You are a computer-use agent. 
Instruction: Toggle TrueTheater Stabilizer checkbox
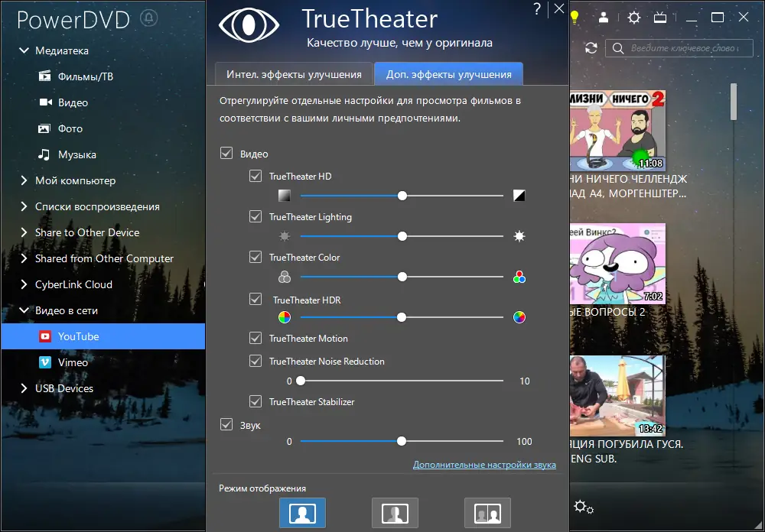(256, 401)
